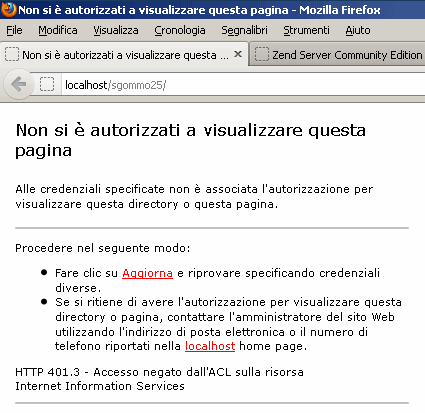Click favicon of the first tab
This screenshot has height=413, width=425.
click(x=12, y=54)
